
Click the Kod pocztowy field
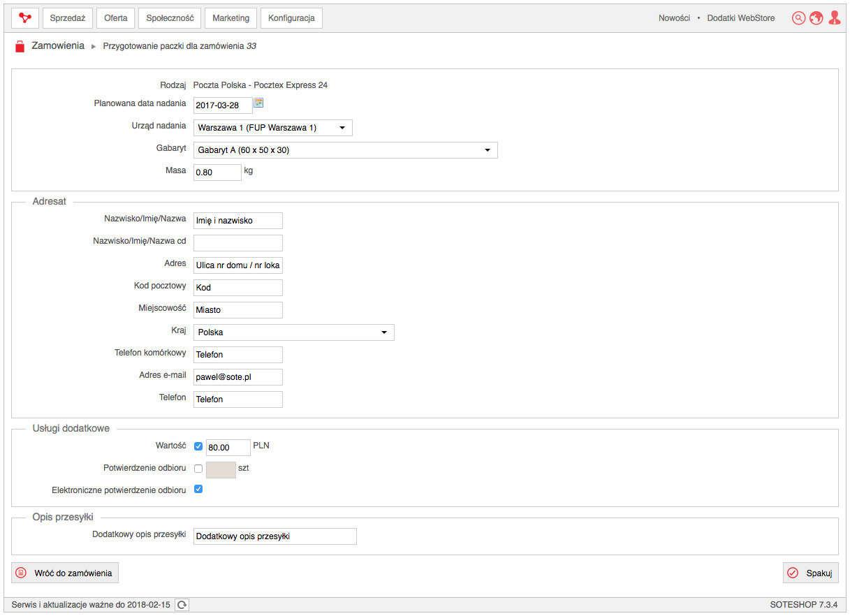tap(238, 288)
